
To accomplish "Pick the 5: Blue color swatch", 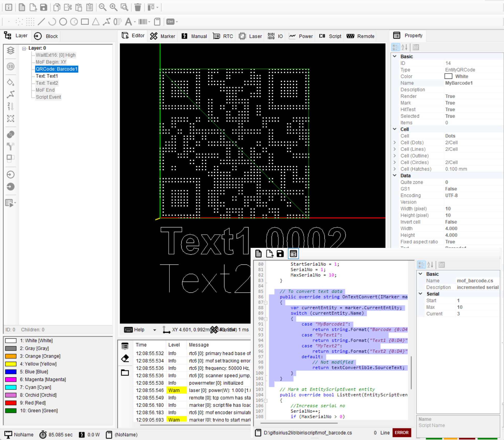I will pos(11,372).
